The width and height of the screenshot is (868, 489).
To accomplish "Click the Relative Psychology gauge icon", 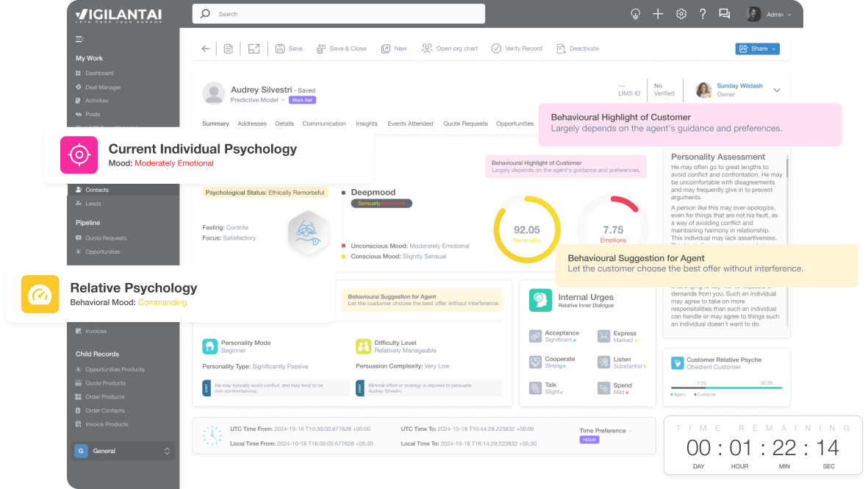I will coord(40,294).
